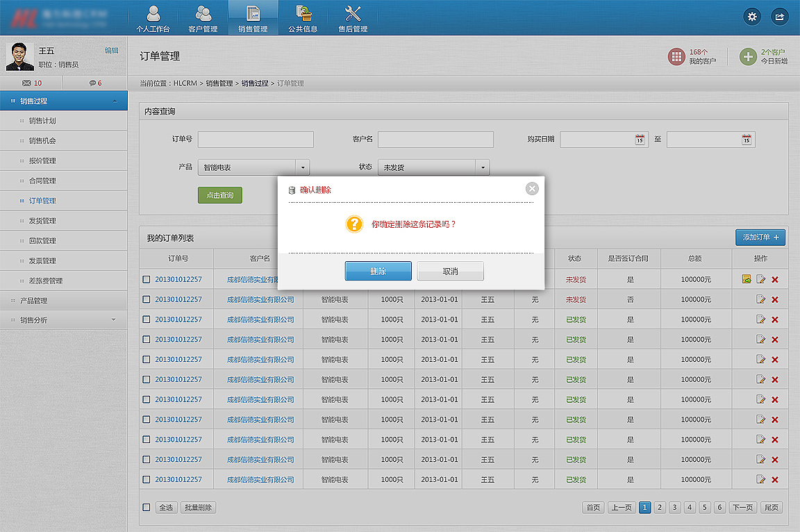Go to 上一页 in pagination
The width and height of the screenshot is (800, 532).
[622, 508]
